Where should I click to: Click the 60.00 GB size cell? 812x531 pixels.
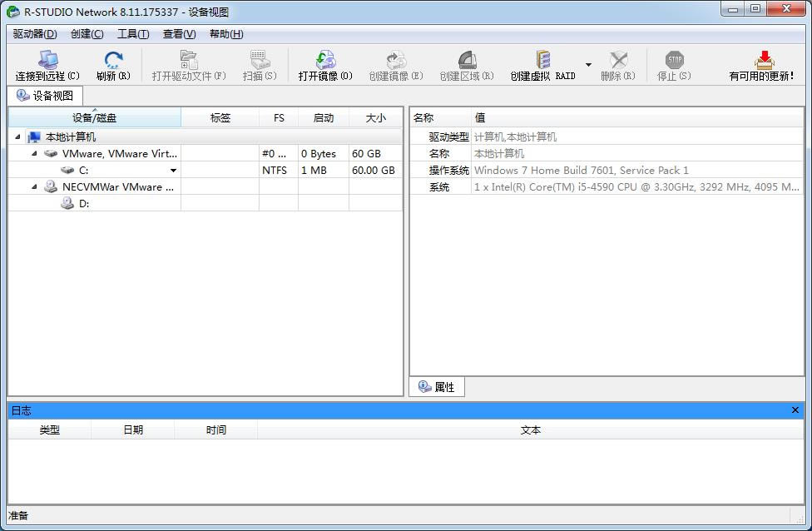pos(374,170)
